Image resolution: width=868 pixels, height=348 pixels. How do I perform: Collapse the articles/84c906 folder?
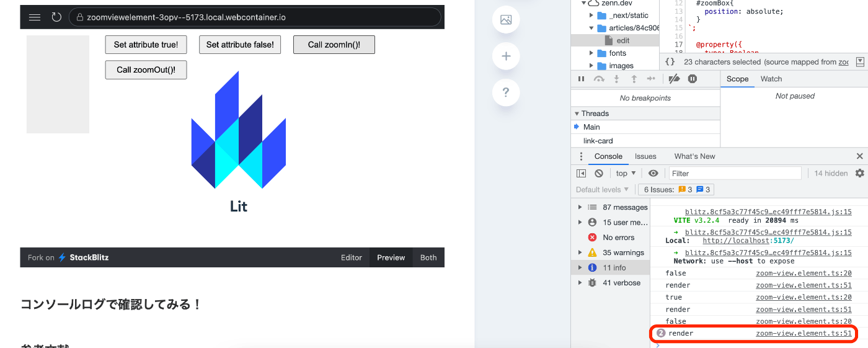[591, 28]
